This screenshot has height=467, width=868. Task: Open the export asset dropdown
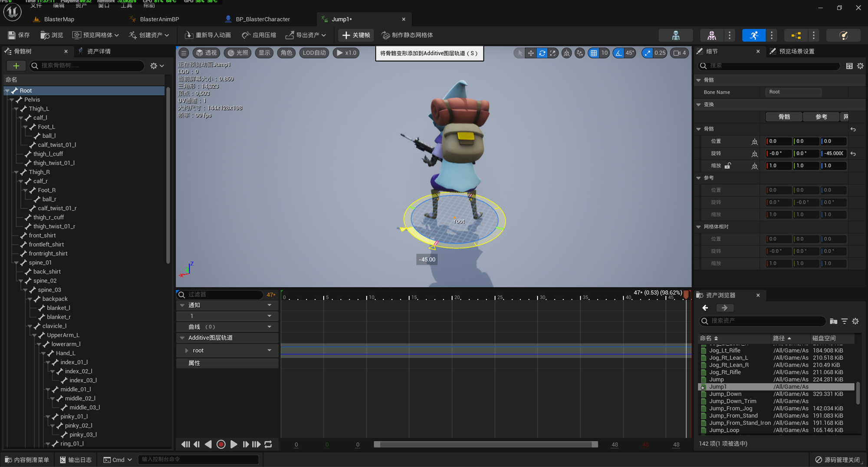306,35
